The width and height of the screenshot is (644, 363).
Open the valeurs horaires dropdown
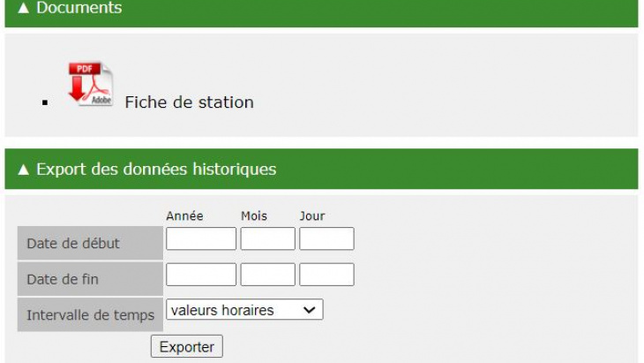click(x=244, y=310)
